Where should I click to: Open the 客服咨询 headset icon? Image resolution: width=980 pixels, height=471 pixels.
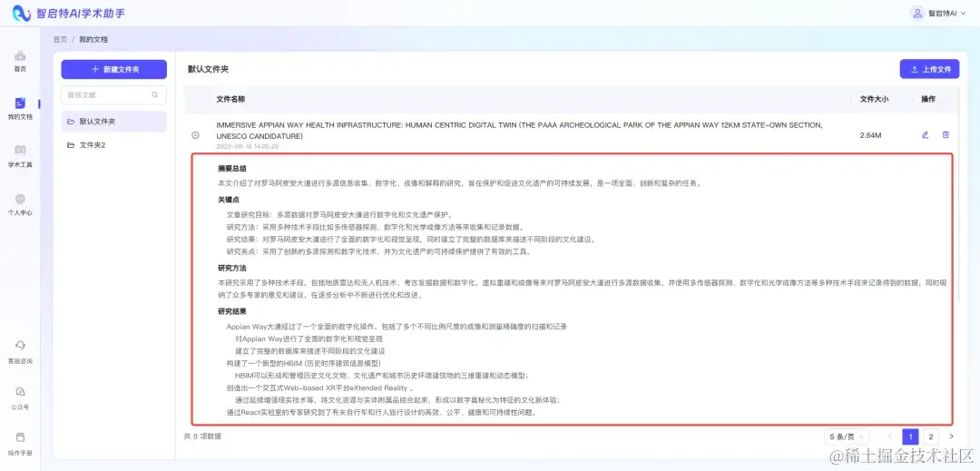pyautogui.click(x=20, y=346)
